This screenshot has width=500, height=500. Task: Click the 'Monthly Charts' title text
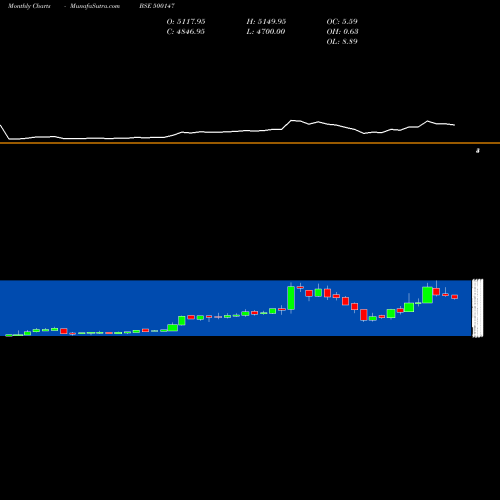(29, 6)
